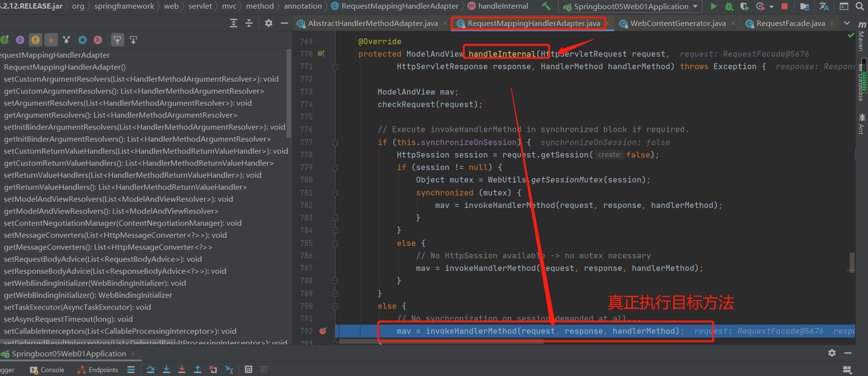Click terminal-window icon beside search in toolbar
The image size is (868, 376).
coord(844,6)
